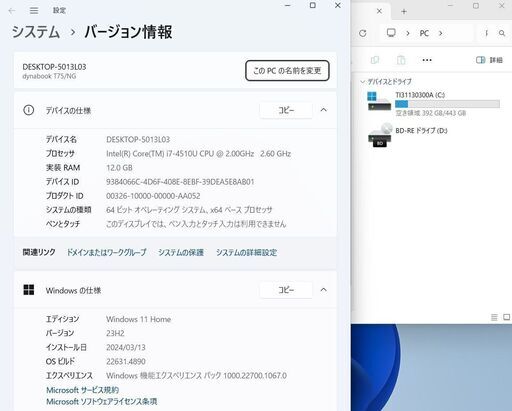
Task: Toggle the details pane button
Action: click(489, 60)
